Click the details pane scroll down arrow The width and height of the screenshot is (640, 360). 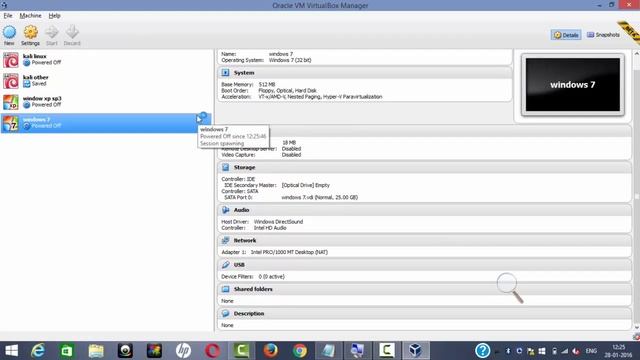tap(636, 327)
